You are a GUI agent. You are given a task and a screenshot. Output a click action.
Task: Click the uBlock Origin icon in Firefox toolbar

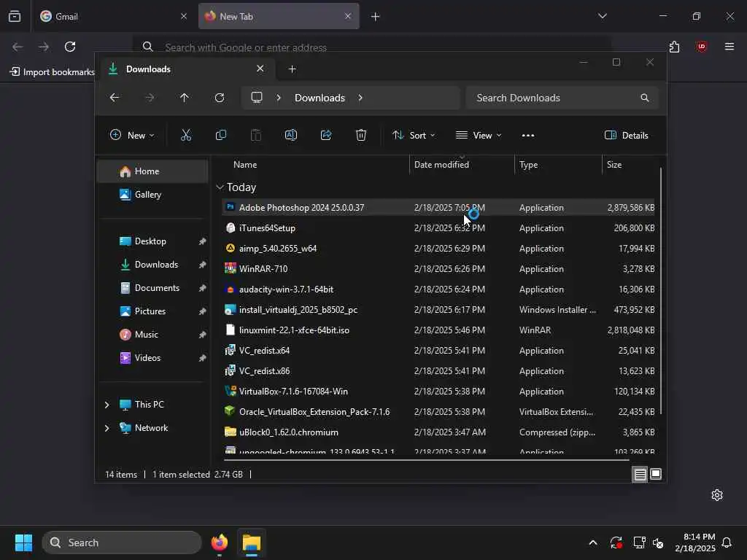tap(701, 47)
